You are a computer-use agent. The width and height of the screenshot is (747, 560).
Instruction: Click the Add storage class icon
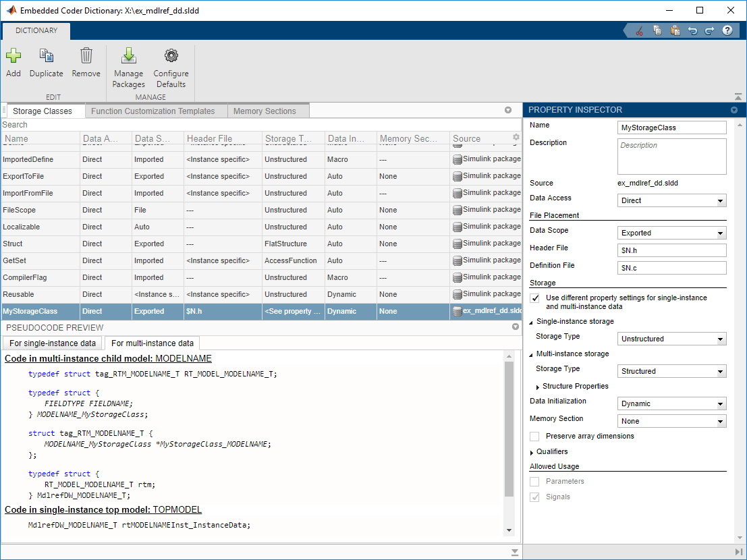click(13, 57)
